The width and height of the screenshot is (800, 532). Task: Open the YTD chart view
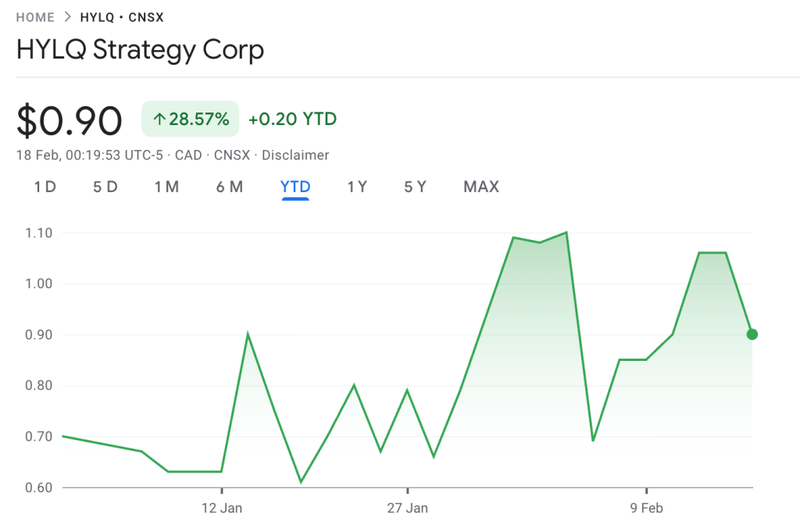tap(295, 187)
